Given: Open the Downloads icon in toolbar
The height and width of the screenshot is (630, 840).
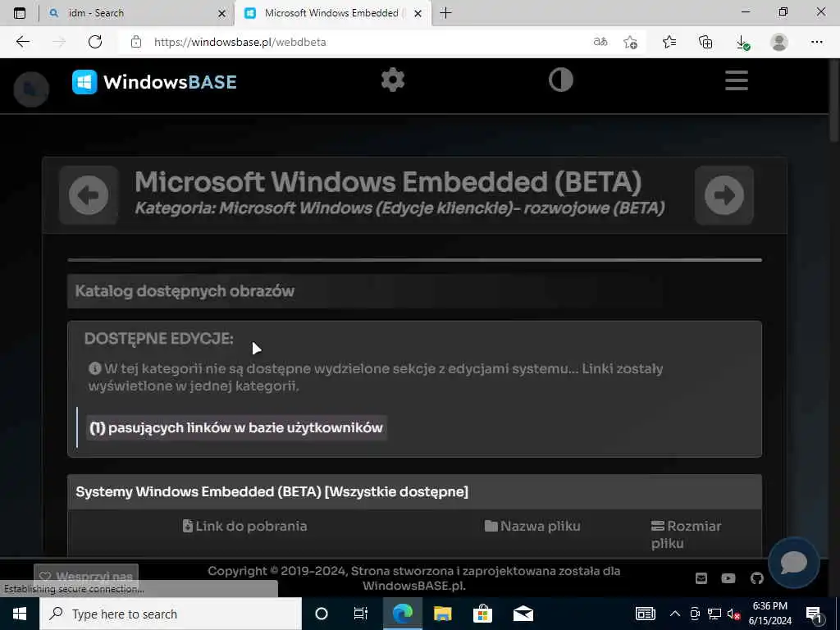Looking at the screenshot, I should pos(742,43).
